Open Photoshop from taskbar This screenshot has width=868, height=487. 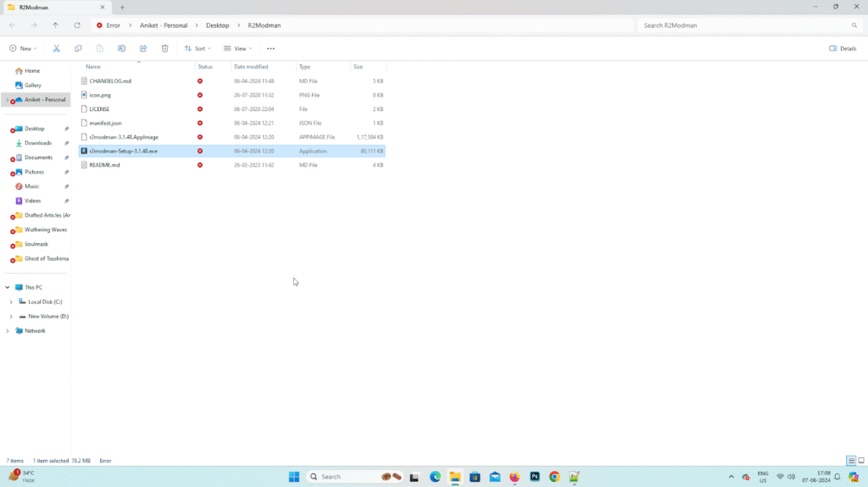(x=534, y=477)
